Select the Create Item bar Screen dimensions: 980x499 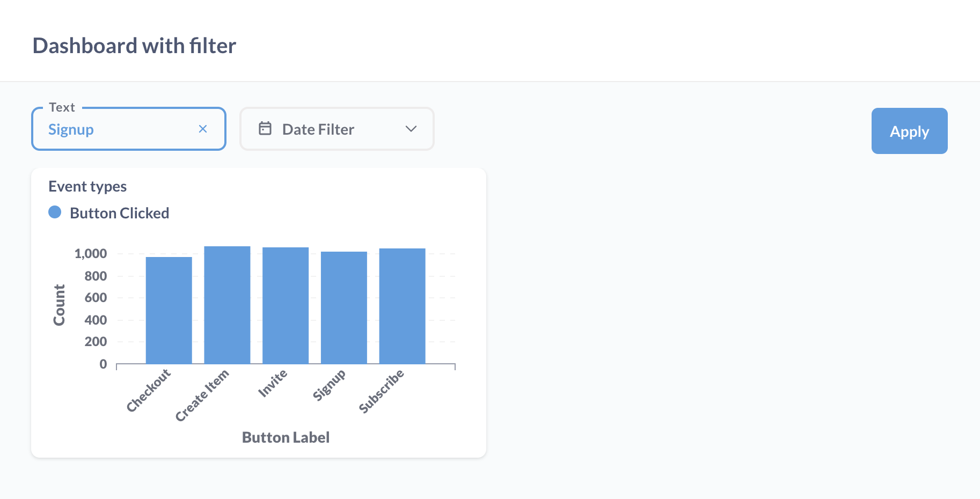point(227,305)
